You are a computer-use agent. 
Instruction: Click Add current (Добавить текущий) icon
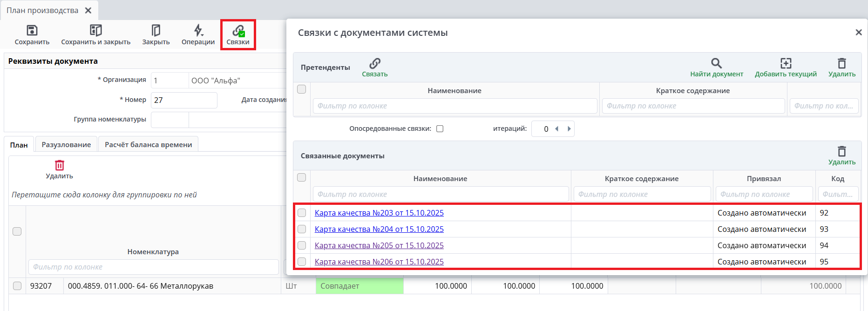[786, 63]
